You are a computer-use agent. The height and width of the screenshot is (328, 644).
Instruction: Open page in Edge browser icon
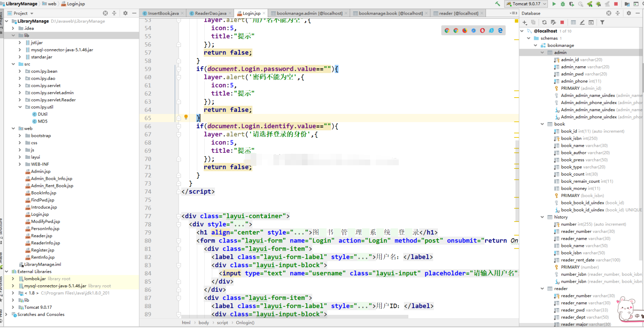tap(500, 31)
